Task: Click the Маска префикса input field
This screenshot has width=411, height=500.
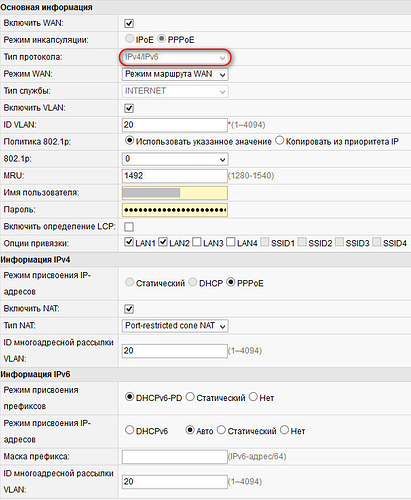Action: tap(175, 457)
